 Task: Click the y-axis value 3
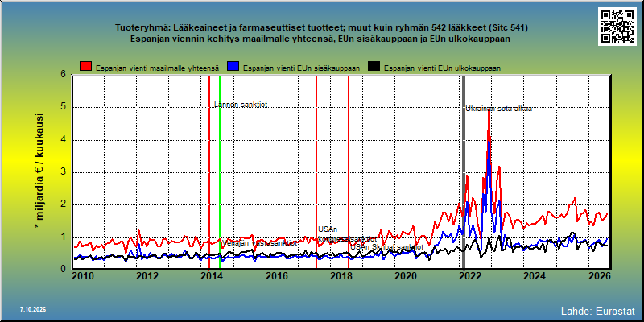coord(64,172)
